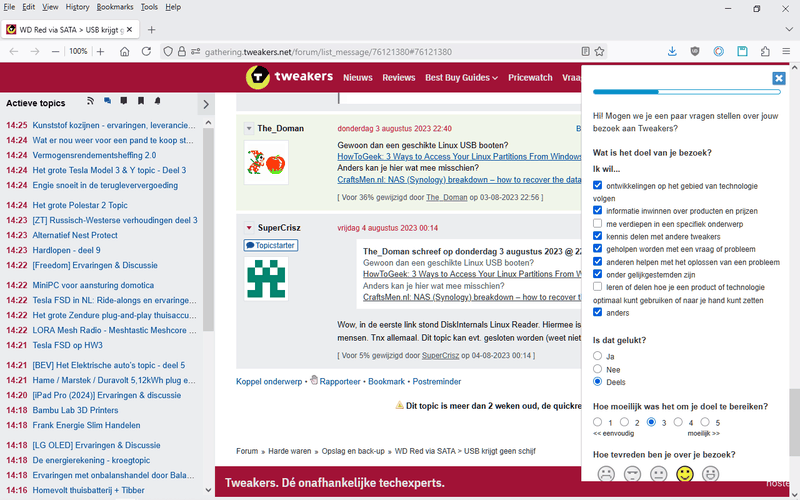Click the tracking protection shield in address bar

tap(168, 52)
